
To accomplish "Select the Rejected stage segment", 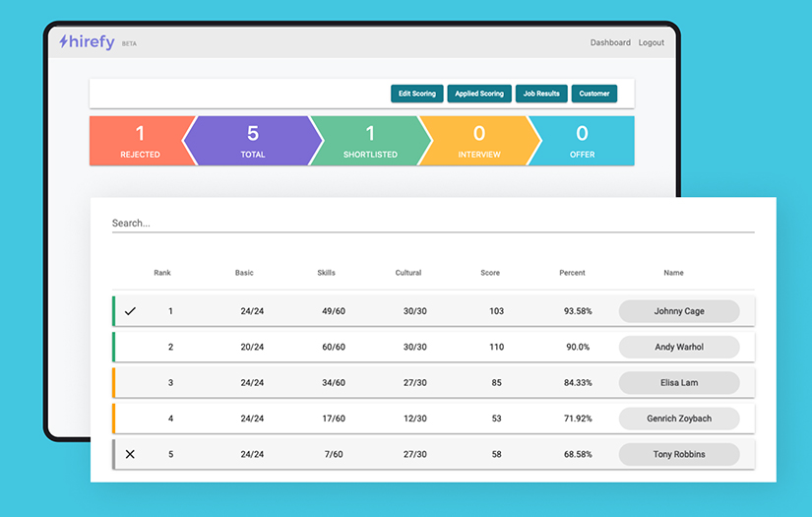I will coord(138,141).
